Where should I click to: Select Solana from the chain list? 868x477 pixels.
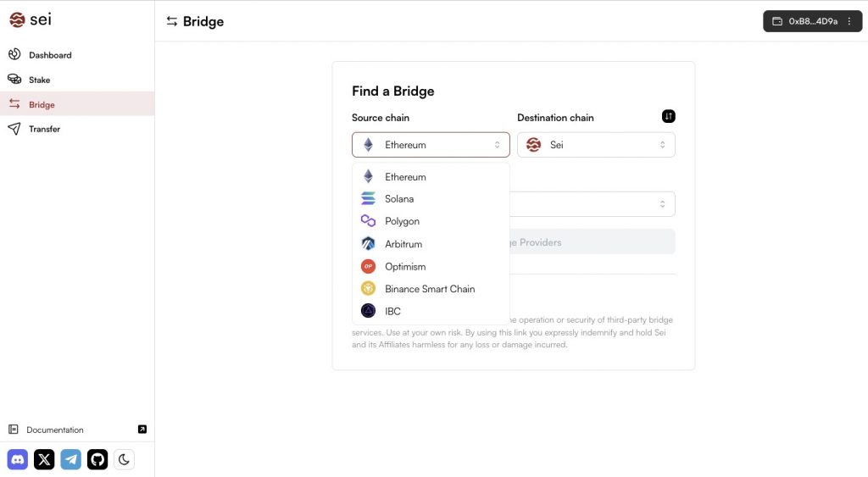399,199
